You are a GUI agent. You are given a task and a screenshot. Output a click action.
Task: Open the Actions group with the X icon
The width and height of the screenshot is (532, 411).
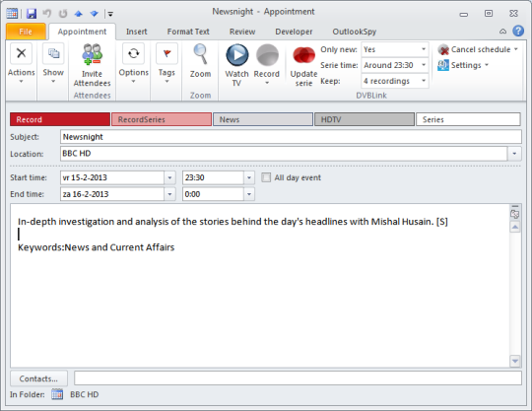click(21, 63)
